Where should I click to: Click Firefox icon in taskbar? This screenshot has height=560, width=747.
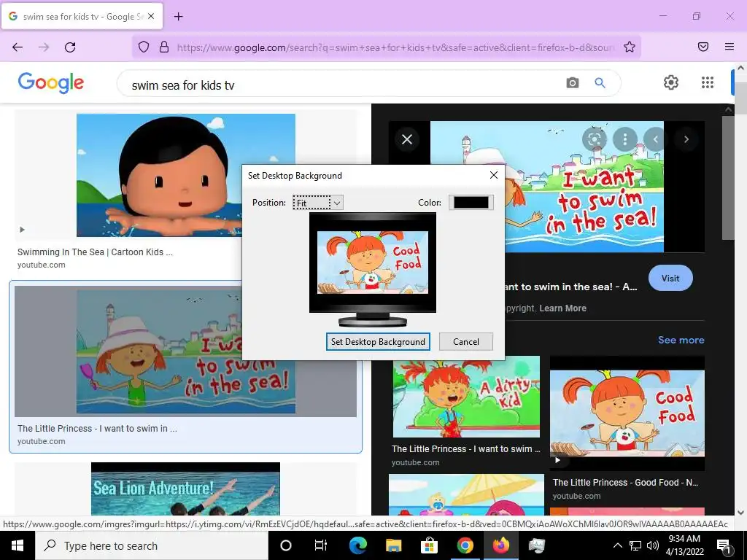click(500, 545)
